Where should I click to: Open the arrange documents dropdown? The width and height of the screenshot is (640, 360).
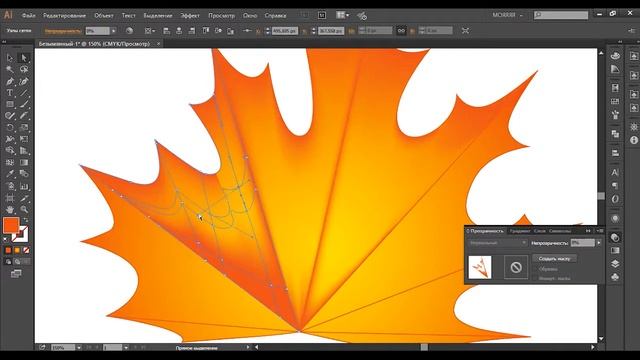point(342,15)
